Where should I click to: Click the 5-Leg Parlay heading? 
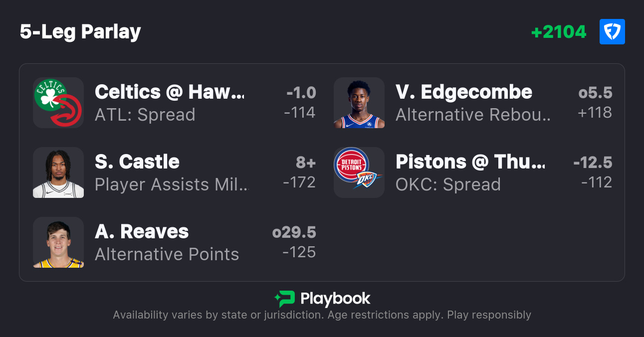80,32
